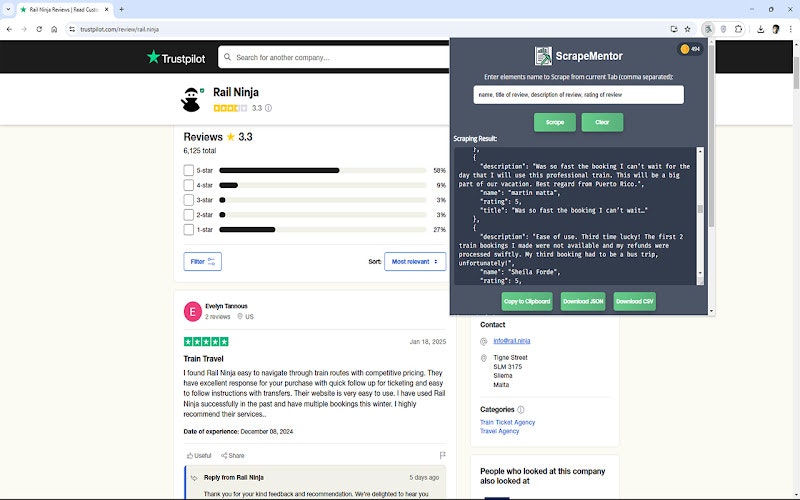Open site information icon in address bar
This screenshot has width=800, height=500.
72,29
